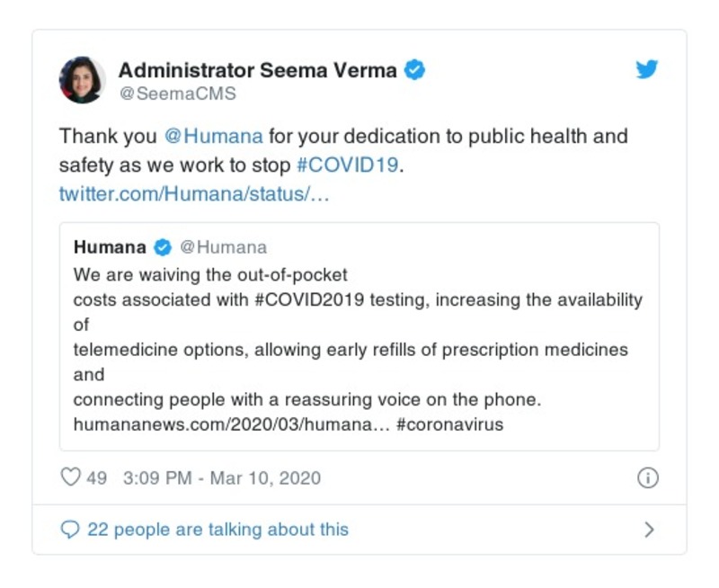
Task: Open the humananews.com article link
Action: (231, 424)
